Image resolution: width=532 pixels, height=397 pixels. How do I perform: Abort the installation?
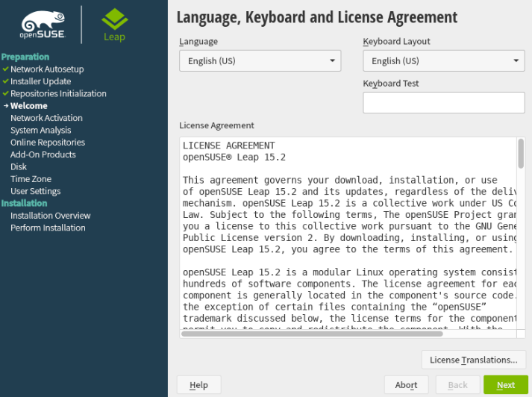pos(406,385)
